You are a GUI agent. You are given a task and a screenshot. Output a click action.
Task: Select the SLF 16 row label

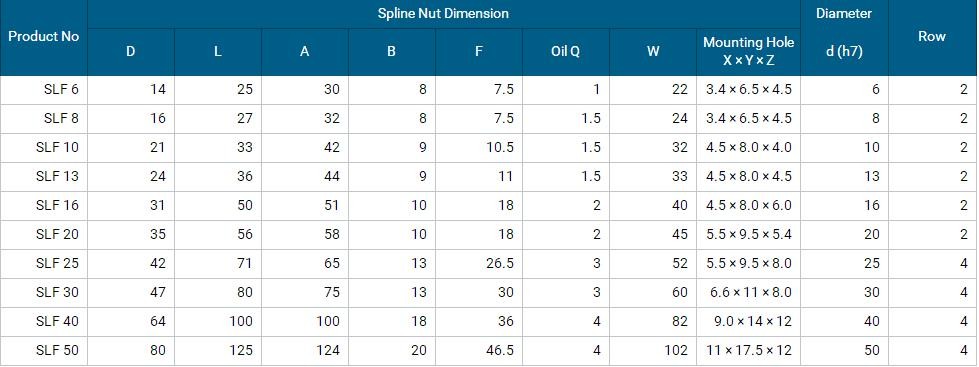tap(44, 205)
